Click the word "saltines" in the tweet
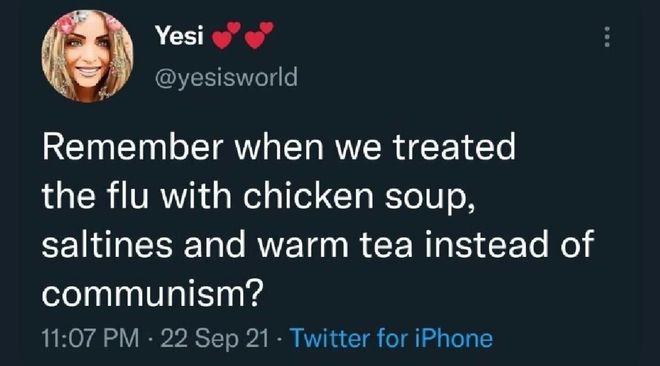660x366 pixels. coord(107,244)
